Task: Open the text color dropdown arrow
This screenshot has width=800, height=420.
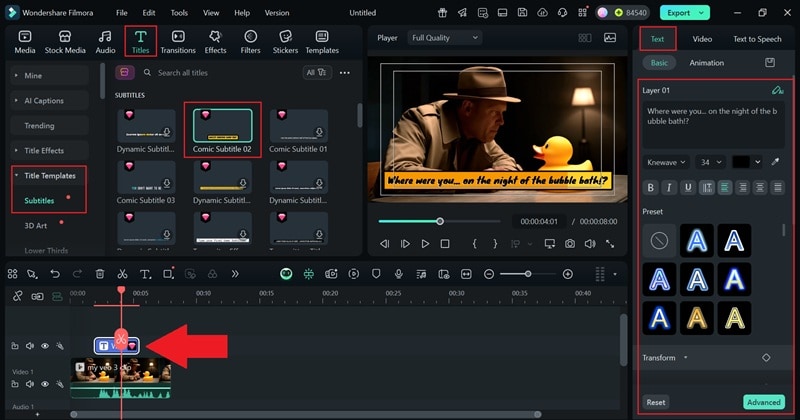Action: click(x=758, y=162)
